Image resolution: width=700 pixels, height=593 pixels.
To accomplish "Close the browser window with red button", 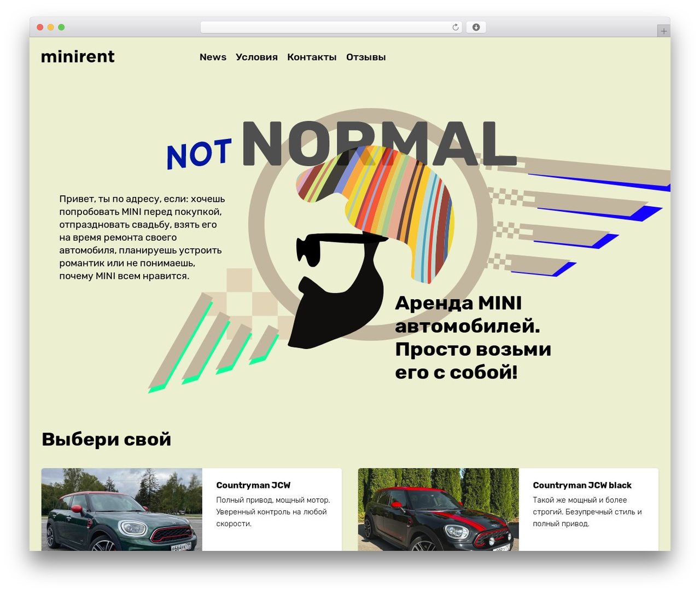I will point(40,27).
